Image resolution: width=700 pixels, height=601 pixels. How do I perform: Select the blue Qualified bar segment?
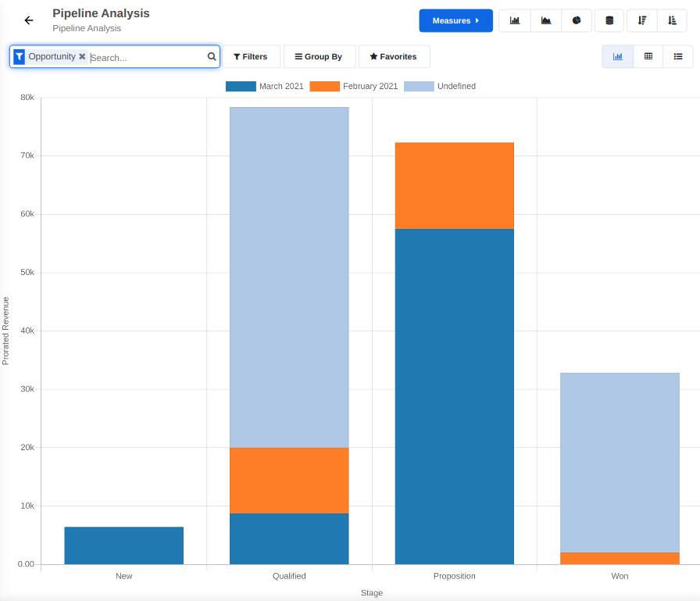point(289,538)
